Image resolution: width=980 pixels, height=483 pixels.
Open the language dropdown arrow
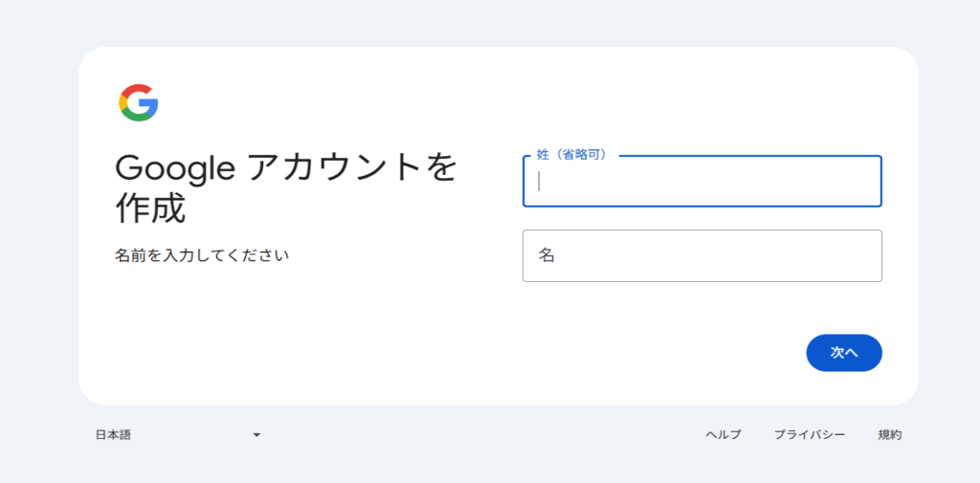coord(256,435)
